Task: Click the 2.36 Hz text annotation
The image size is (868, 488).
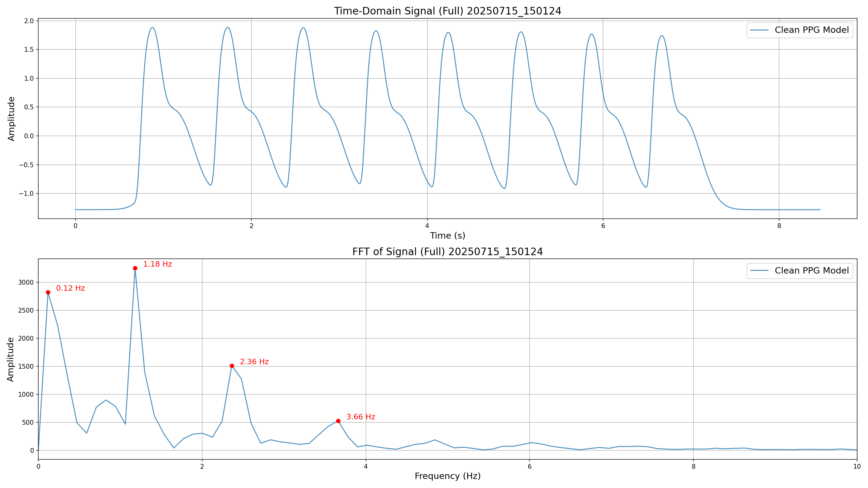Action: tap(254, 362)
